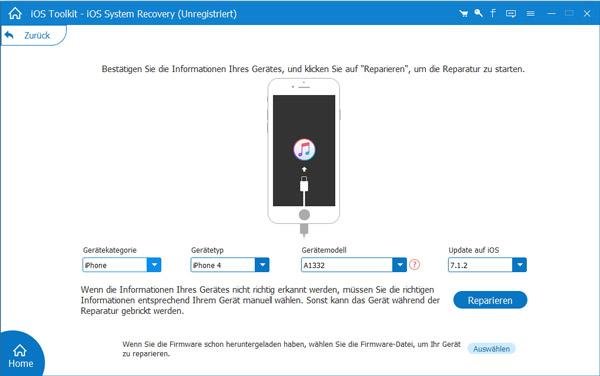Go back with the Zurück button

33,35
